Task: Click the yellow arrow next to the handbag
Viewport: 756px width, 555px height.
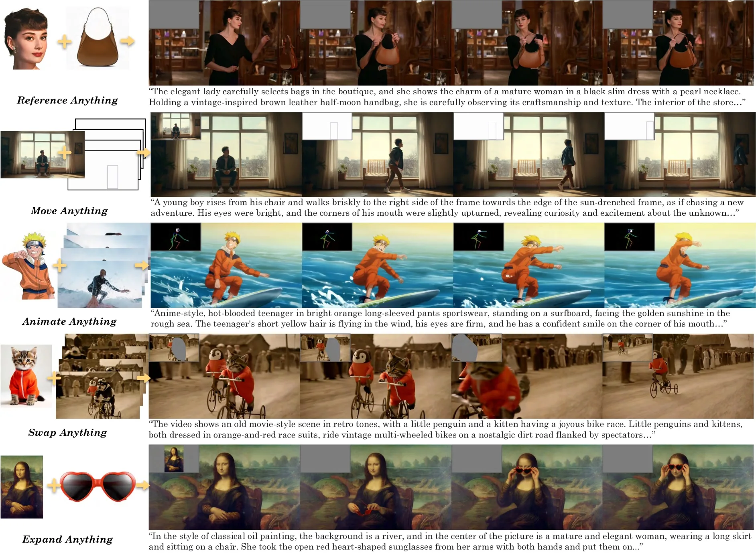Action: pyautogui.click(x=127, y=41)
